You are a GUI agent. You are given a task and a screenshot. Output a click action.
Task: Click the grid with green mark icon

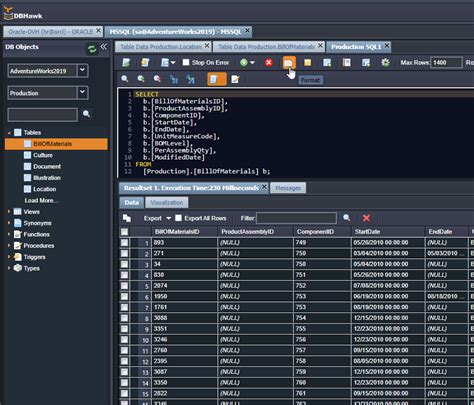[x=366, y=62]
